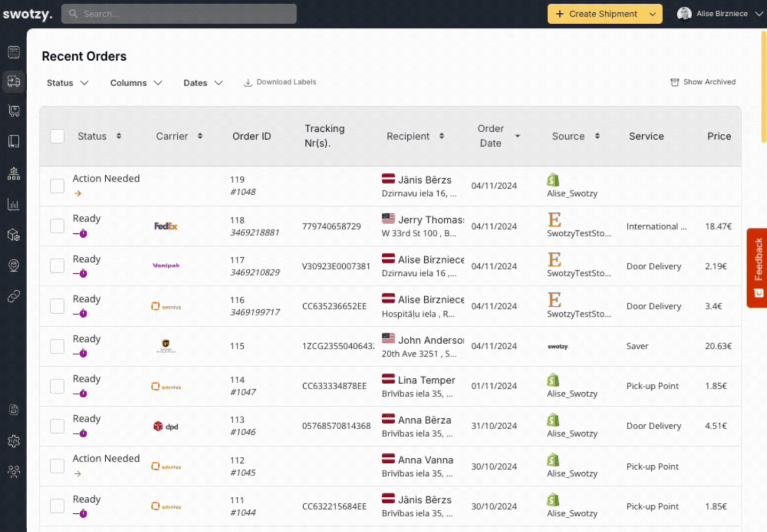Open the shipments truck icon in sidebar
The image size is (767, 532).
[x=14, y=82]
